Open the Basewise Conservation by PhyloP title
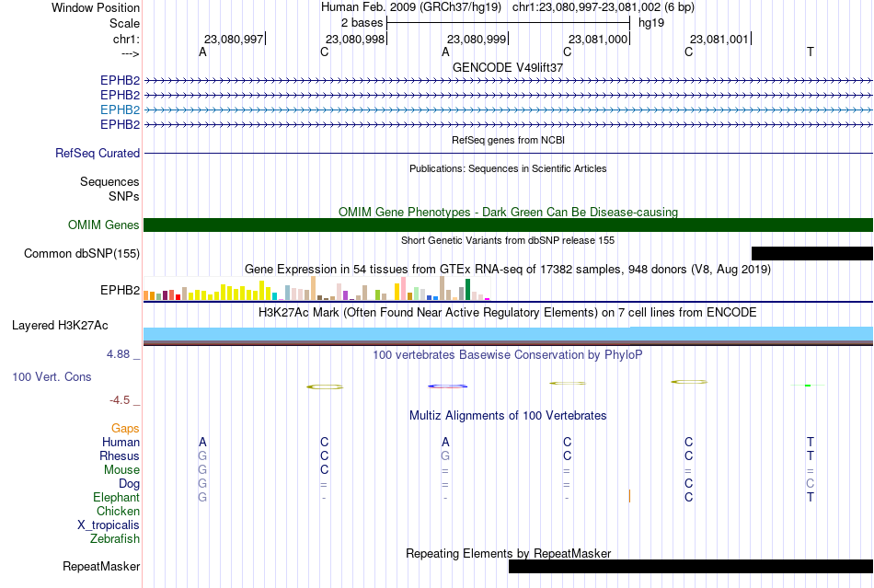The width and height of the screenshot is (874, 588). [508, 354]
